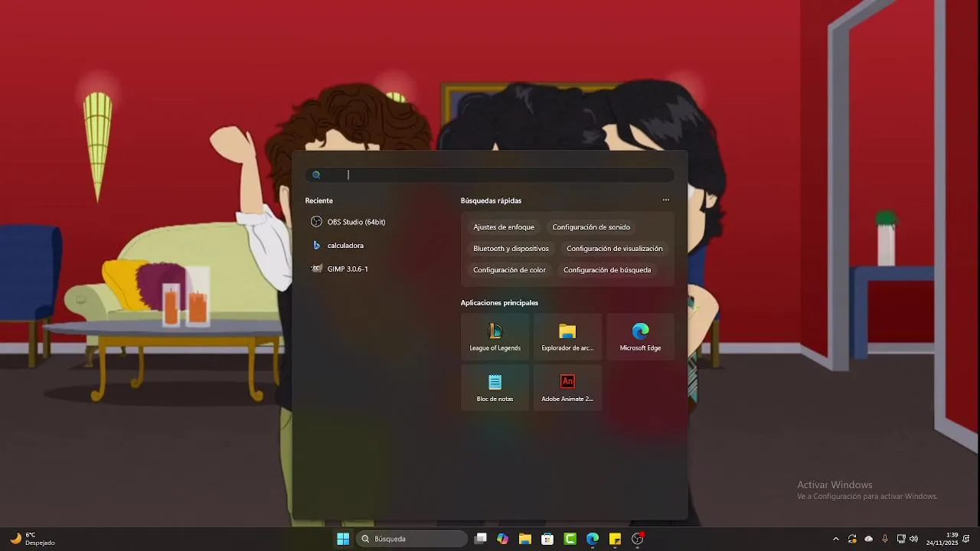Screen dimensions: 980x551
Task: Click the Windows Start button
Action: (x=343, y=539)
